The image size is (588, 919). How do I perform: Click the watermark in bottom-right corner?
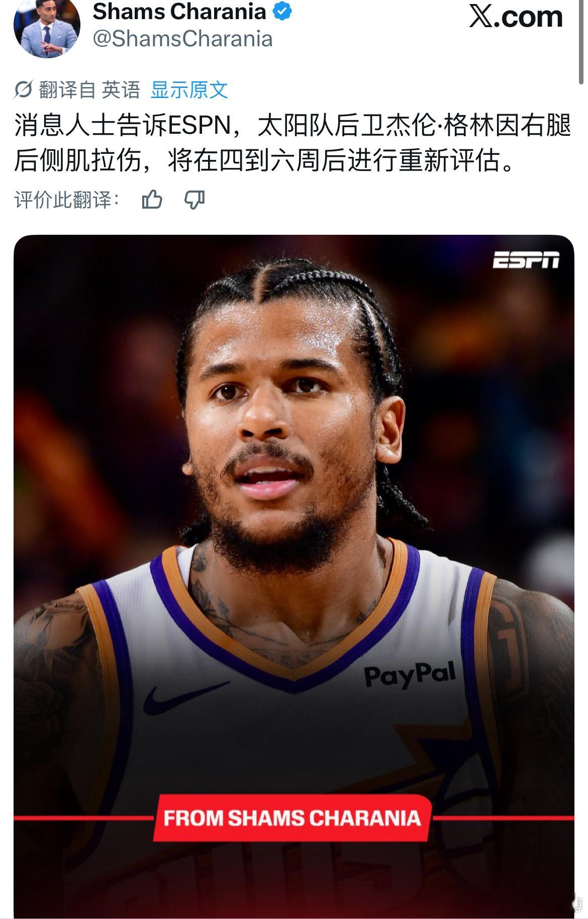578,902
